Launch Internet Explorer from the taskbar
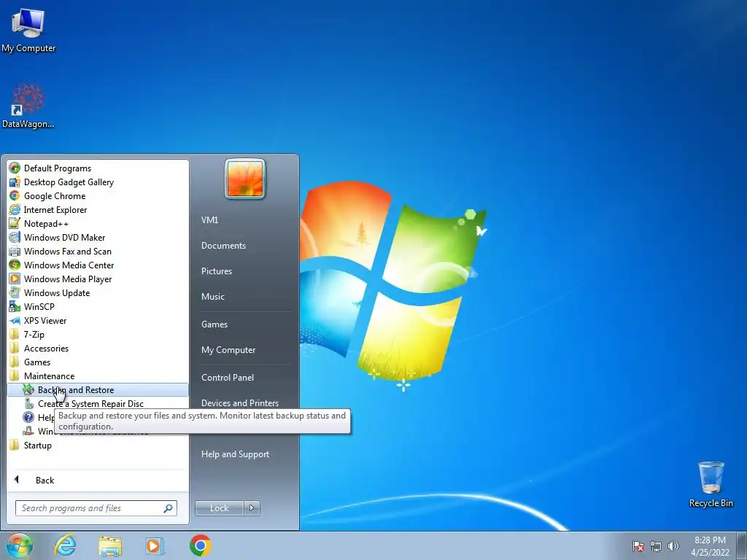 point(65,545)
